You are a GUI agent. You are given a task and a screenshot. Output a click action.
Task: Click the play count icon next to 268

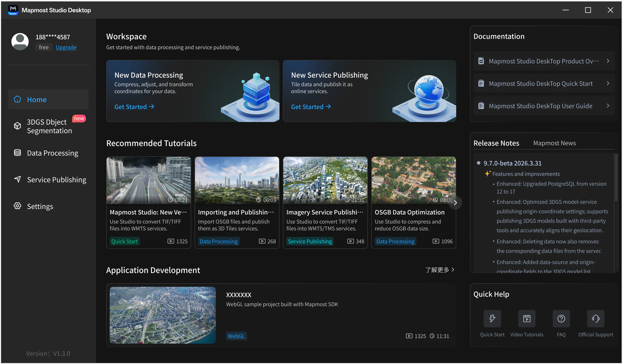click(x=262, y=241)
